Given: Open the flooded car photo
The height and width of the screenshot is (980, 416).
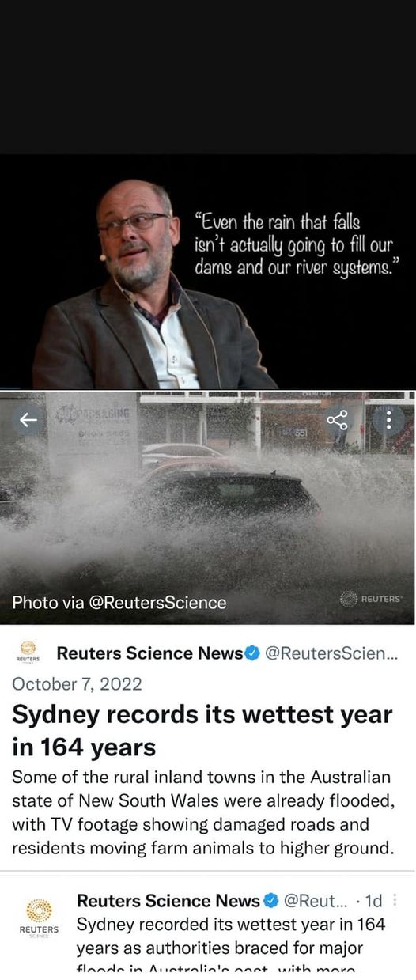Looking at the screenshot, I should (x=208, y=507).
